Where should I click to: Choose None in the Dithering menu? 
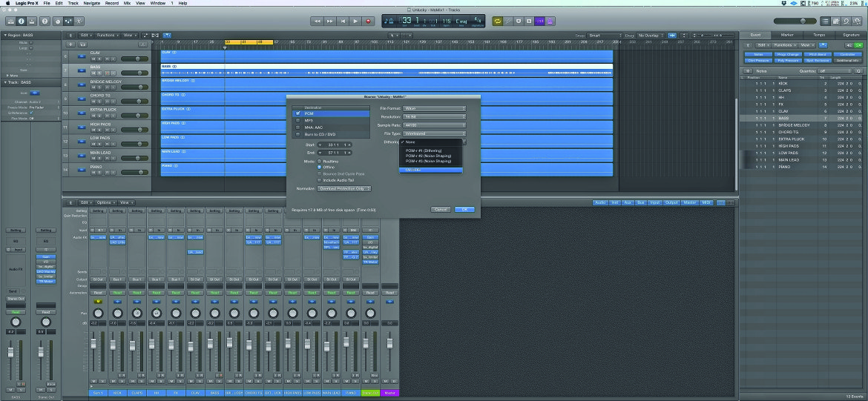point(431,142)
